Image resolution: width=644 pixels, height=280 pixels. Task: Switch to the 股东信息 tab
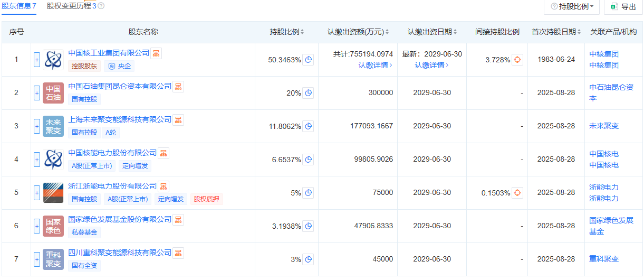(x=19, y=6)
